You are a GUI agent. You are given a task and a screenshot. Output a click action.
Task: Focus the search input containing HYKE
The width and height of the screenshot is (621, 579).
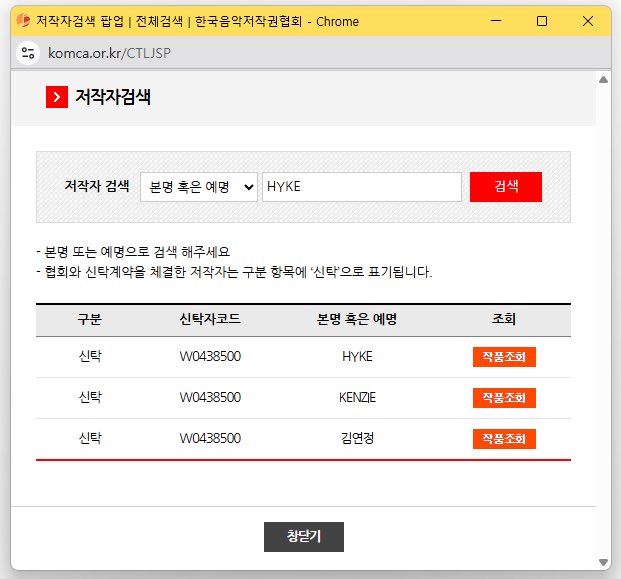pos(361,187)
